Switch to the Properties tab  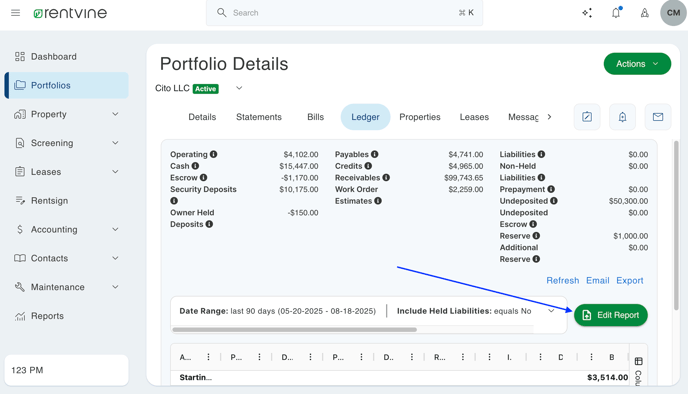click(419, 117)
